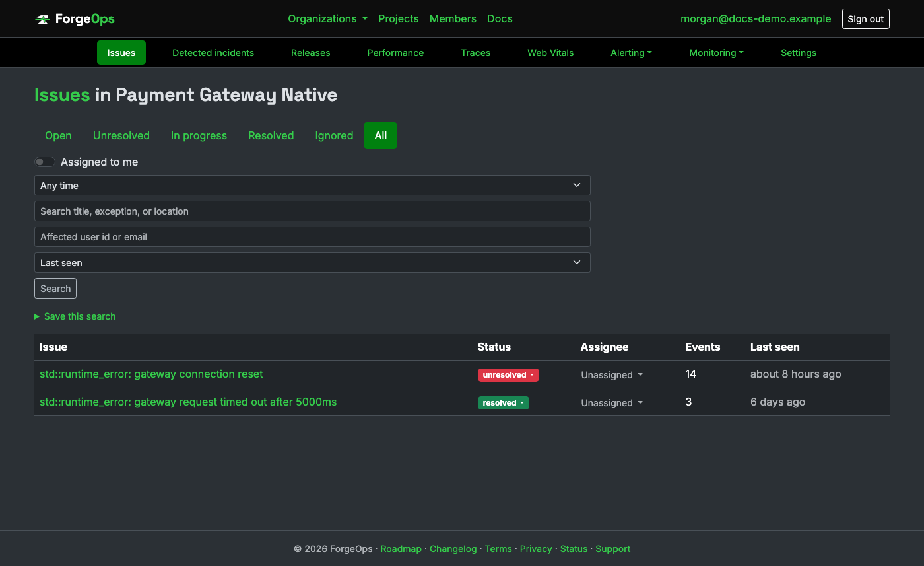Select the In progress tab

pos(199,135)
